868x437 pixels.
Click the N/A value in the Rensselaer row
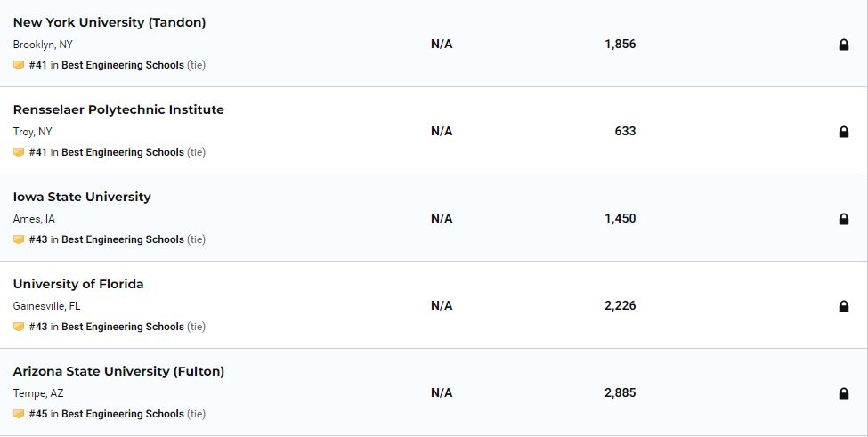click(442, 131)
